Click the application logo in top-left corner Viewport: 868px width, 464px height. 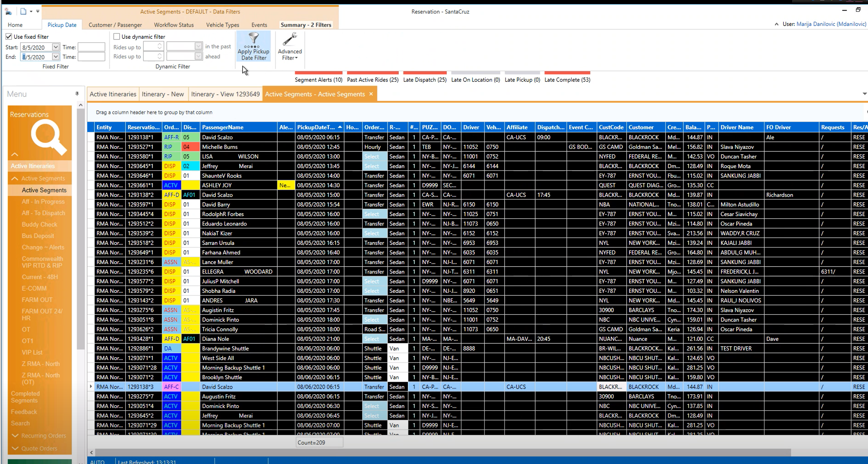click(x=8, y=11)
